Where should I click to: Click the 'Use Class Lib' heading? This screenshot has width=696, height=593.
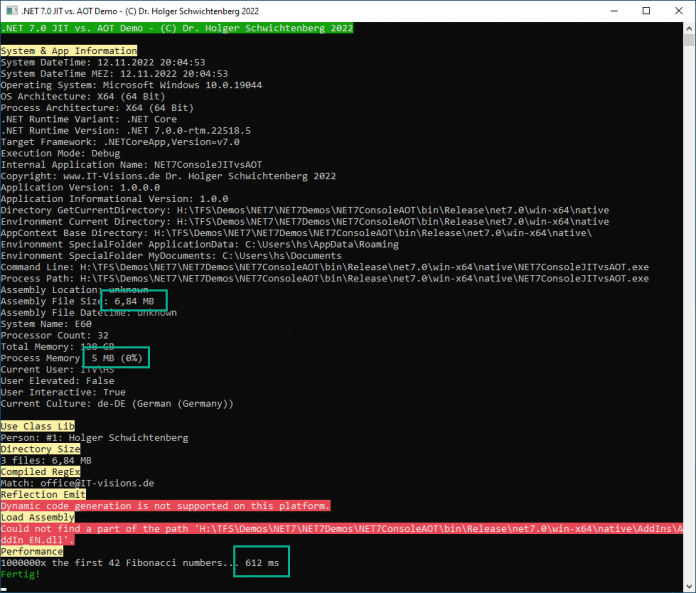(38, 426)
